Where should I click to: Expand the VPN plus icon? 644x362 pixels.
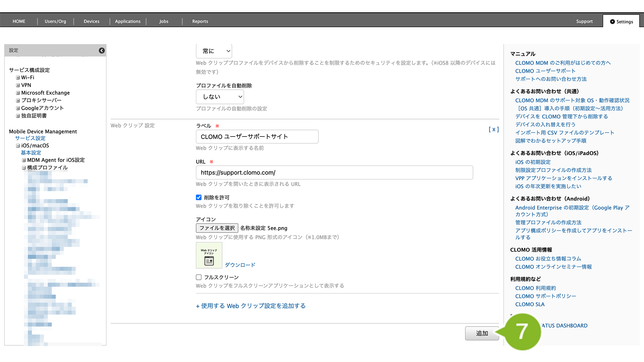[18, 85]
